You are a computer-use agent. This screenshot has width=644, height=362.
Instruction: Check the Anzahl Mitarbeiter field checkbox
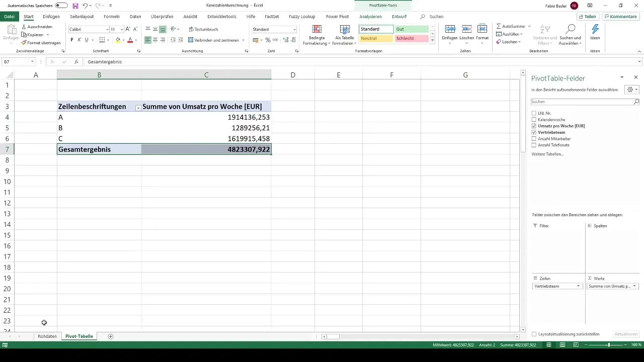point(534,138)
